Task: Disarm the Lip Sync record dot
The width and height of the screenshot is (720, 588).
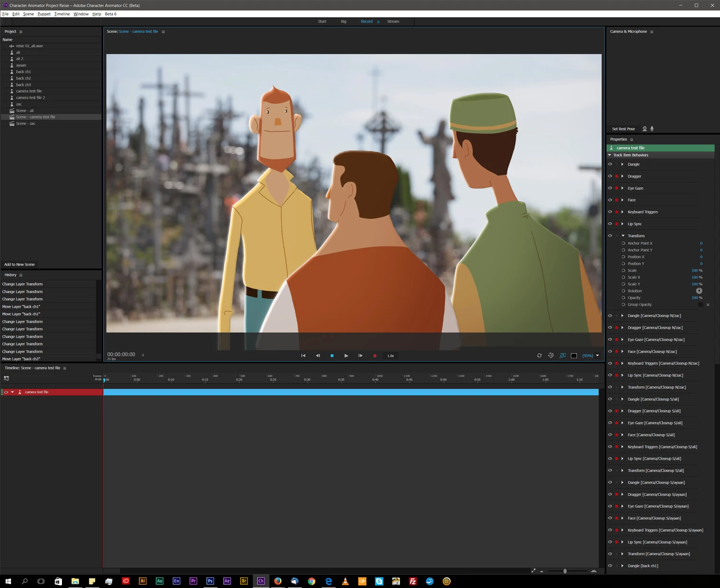Action: coord(617,224)
